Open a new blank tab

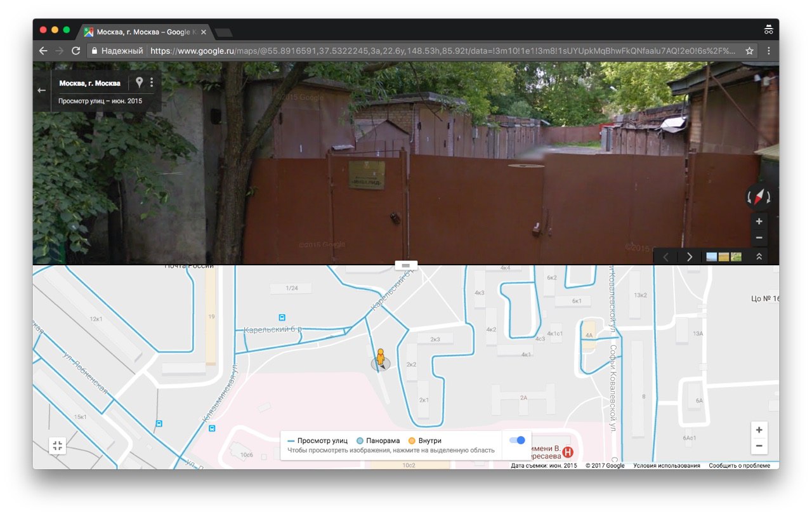point(224,32)
